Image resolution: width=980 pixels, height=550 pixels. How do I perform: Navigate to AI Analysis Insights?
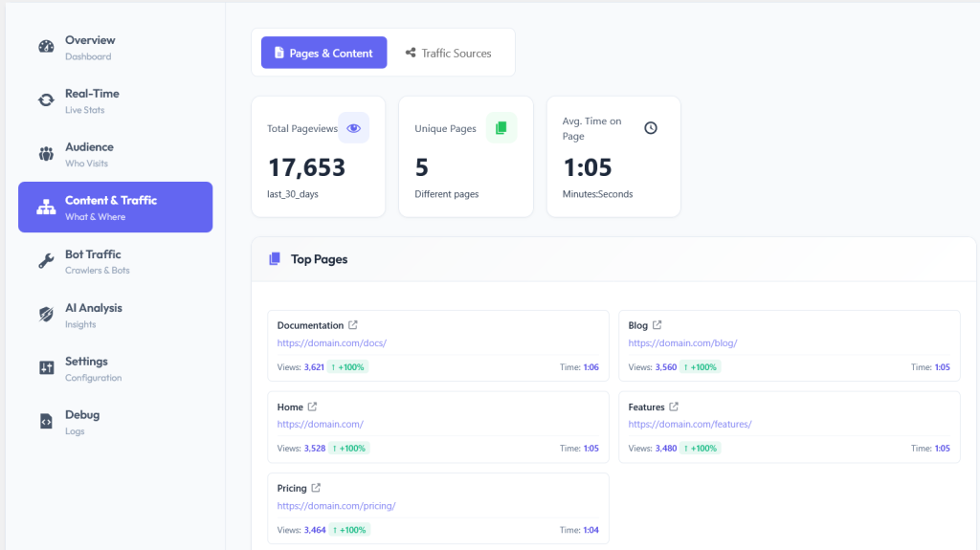(116, 315)
